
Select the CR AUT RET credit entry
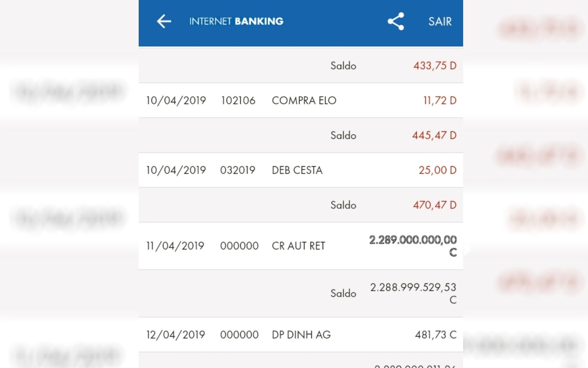tap(298, 246)
